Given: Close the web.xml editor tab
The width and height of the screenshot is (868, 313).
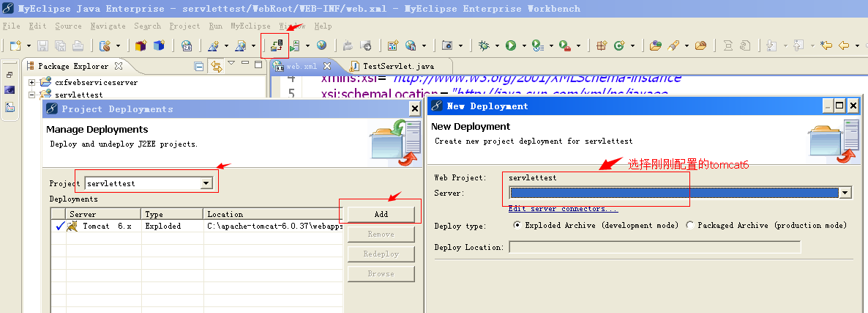Looking at the screenshot, I should 327,66.
